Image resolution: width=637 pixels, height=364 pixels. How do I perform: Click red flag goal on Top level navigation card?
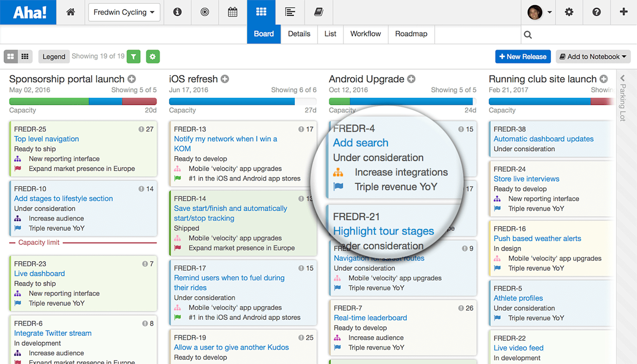click(18, 169)
